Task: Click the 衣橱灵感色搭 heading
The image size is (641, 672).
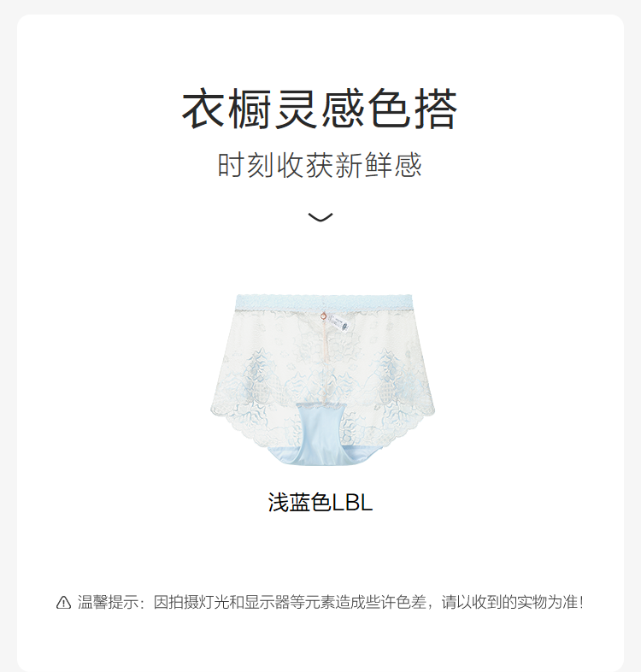Action: click(320, 109)
